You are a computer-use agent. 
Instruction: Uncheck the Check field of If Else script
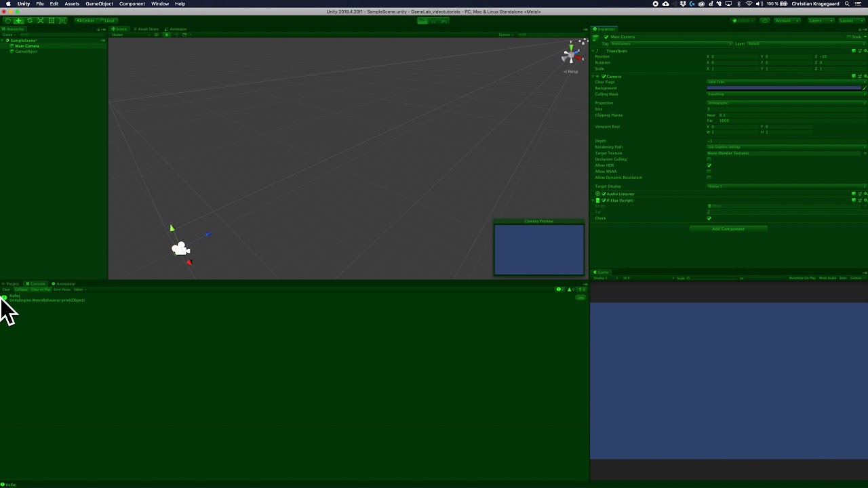[x=709, y=218]
